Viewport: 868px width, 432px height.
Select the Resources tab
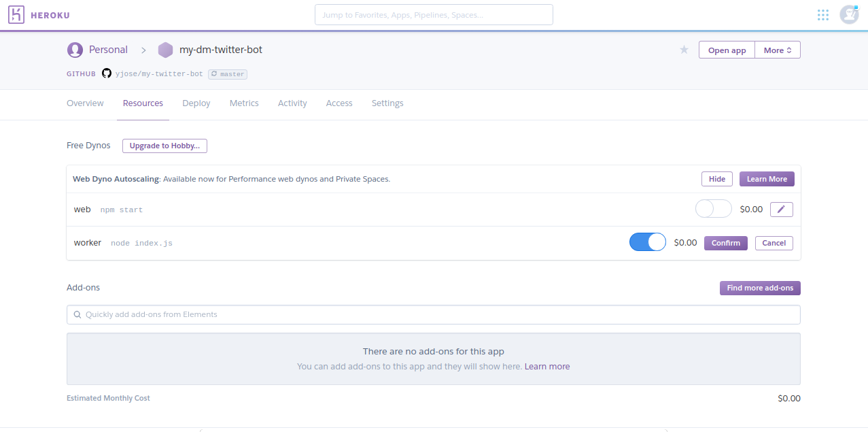coord(143,103)
